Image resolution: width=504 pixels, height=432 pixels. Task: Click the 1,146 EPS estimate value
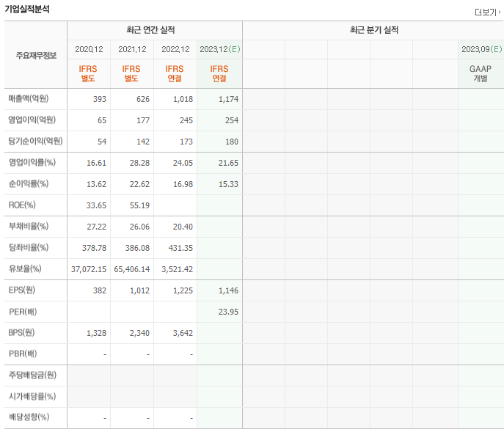coord(229,290)
